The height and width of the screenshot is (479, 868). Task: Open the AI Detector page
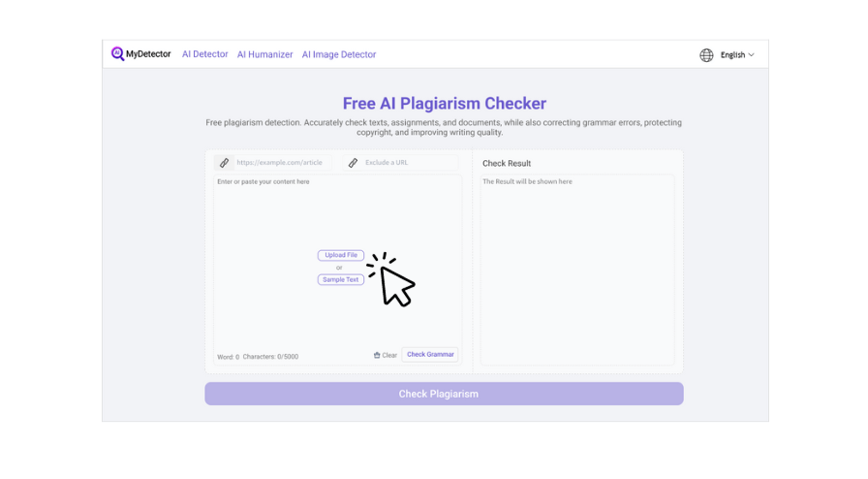coord(204,54)
